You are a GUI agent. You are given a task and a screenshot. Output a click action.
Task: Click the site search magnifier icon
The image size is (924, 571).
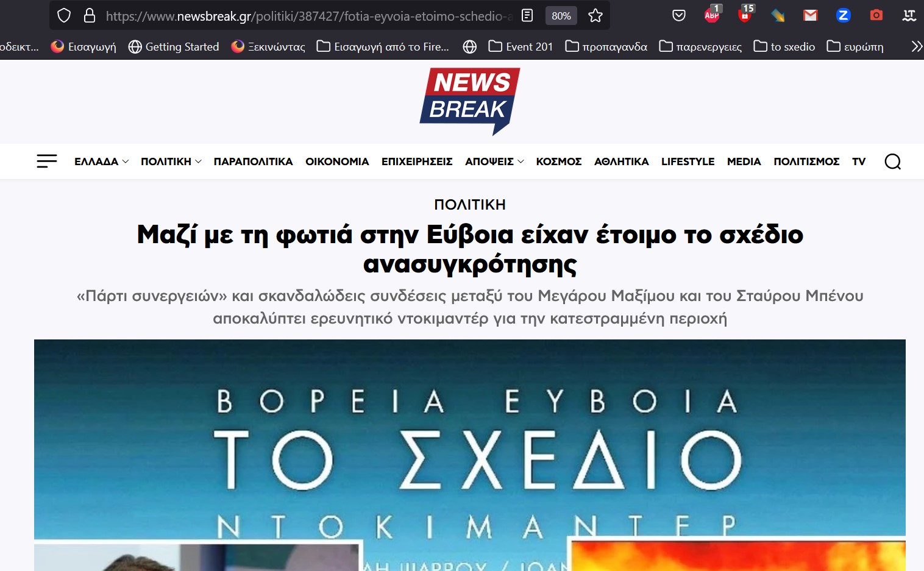pos(892,161)
